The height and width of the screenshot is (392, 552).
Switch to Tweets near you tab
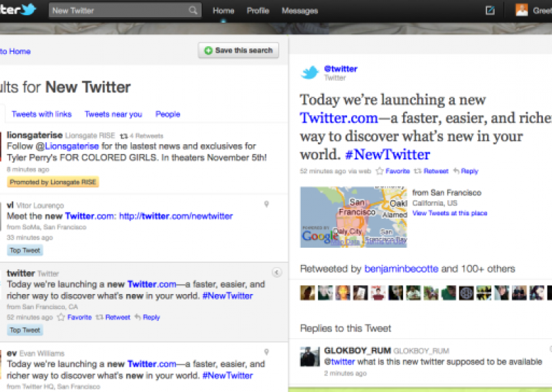113,114
